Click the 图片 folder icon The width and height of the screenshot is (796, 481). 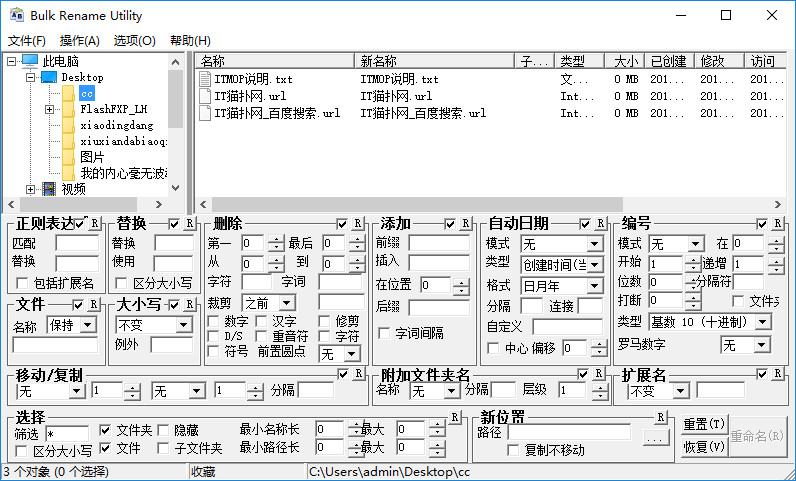pos(69,157)
